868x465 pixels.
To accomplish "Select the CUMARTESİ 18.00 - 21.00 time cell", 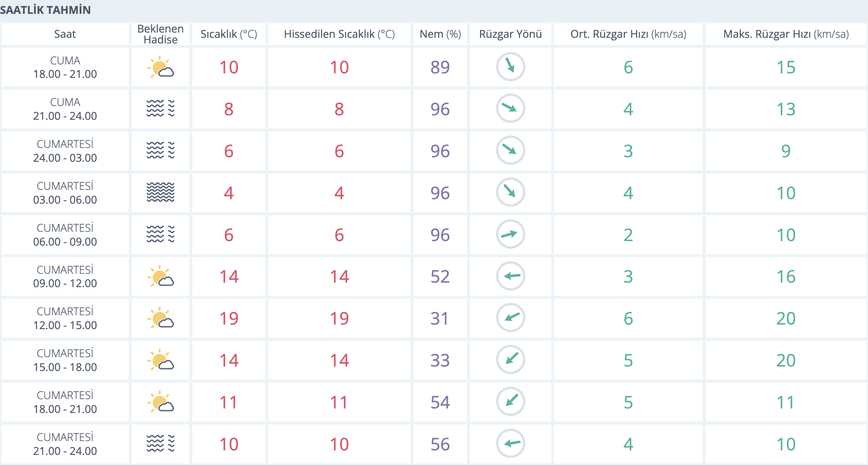I will point(65,402).
